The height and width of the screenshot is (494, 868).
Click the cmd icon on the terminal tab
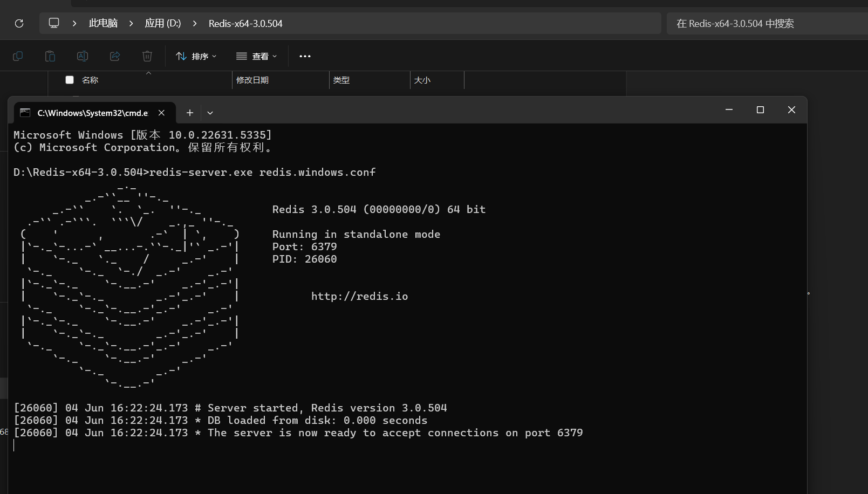[x=25, y=113]
